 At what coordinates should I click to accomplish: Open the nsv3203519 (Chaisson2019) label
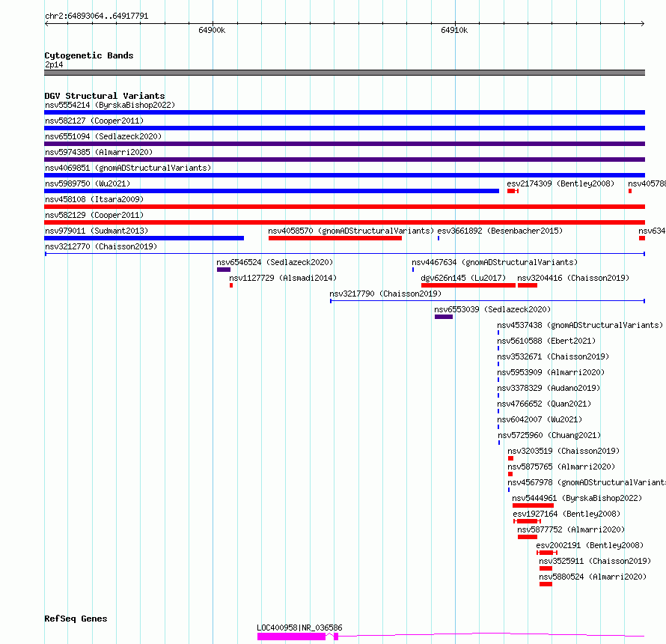point(563,451)
